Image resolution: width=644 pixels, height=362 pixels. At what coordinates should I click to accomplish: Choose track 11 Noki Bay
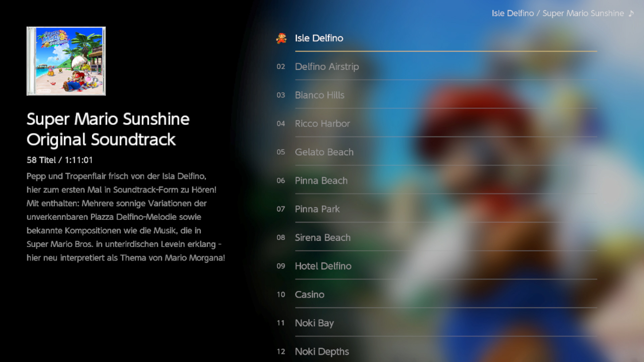pos(314,323)
